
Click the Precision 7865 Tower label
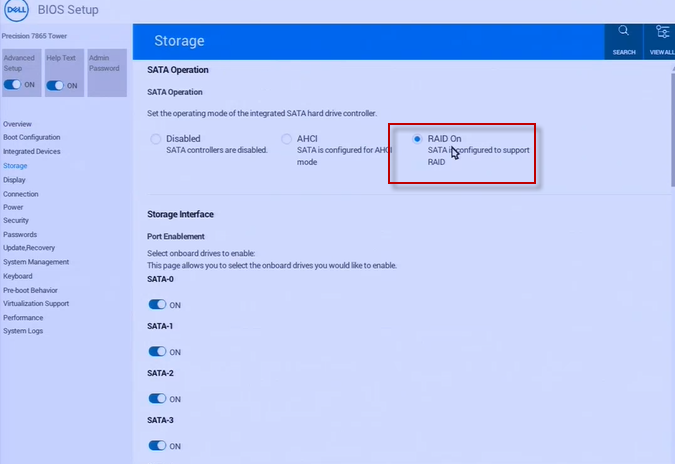[x=34, y=36]
